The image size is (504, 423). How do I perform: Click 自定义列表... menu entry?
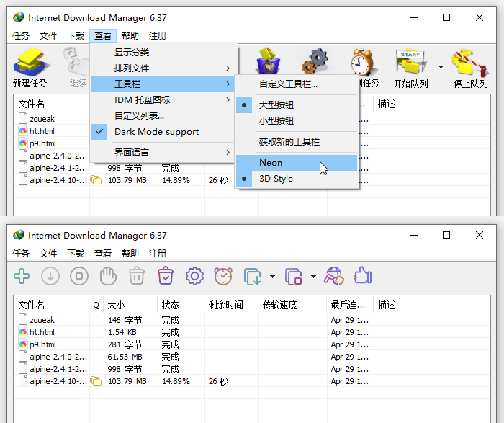click(162, 116)
